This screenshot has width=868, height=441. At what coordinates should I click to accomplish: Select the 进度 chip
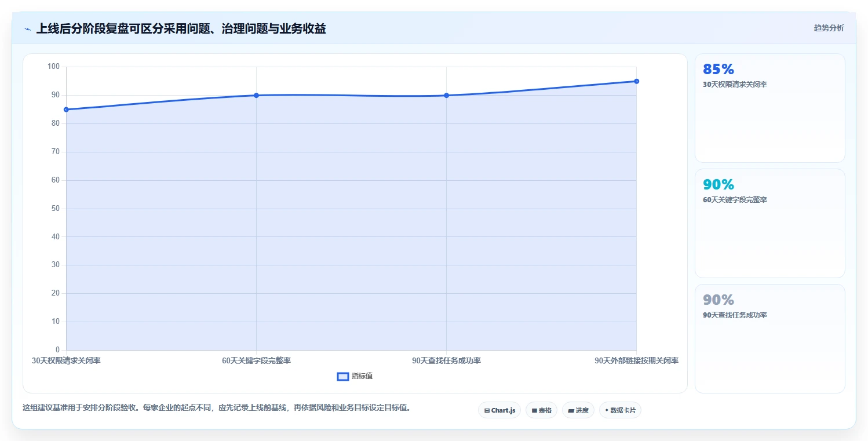click(578, 410)
